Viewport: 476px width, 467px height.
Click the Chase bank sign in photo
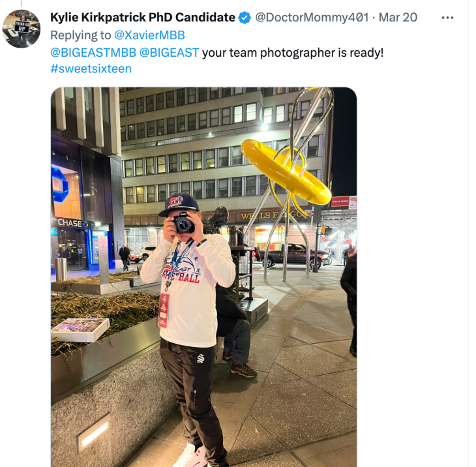[70, 224]
